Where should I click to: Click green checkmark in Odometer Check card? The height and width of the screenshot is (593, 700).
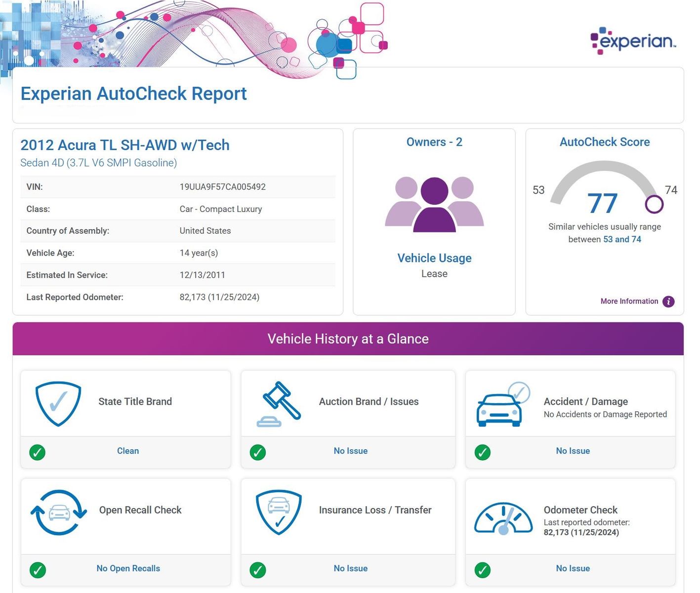click(482, 570)
